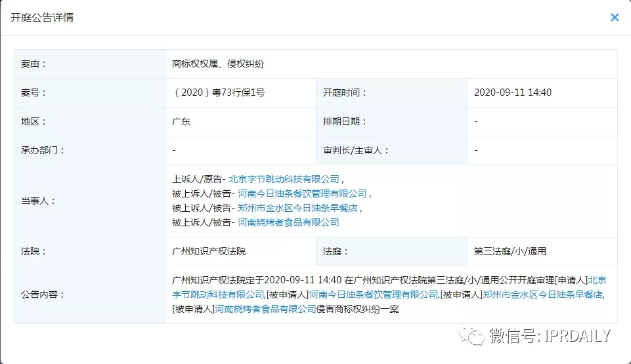Click the 开庭公告详情 dialog title

42,18
